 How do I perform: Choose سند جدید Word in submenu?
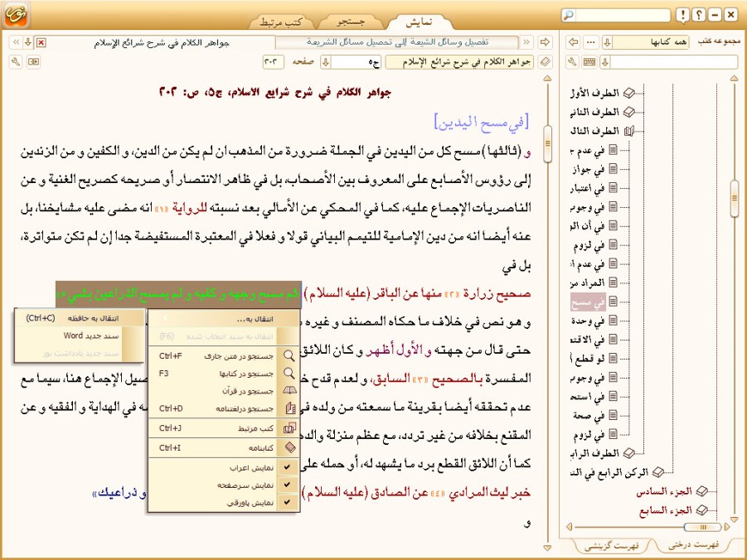80,336
